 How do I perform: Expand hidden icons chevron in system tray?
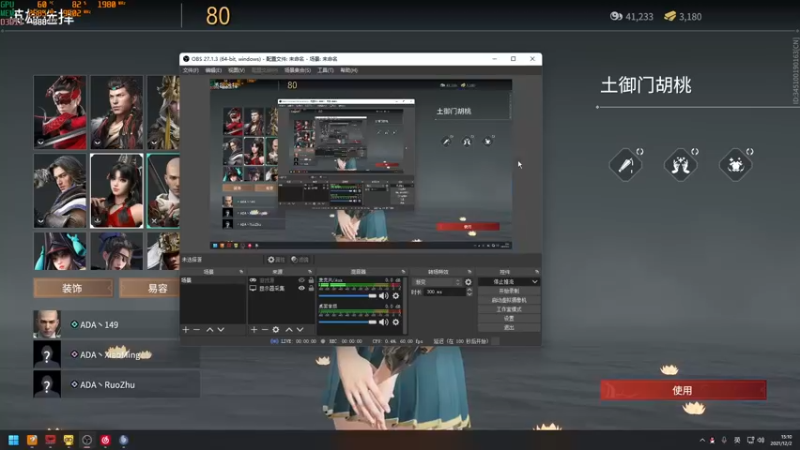703,440
